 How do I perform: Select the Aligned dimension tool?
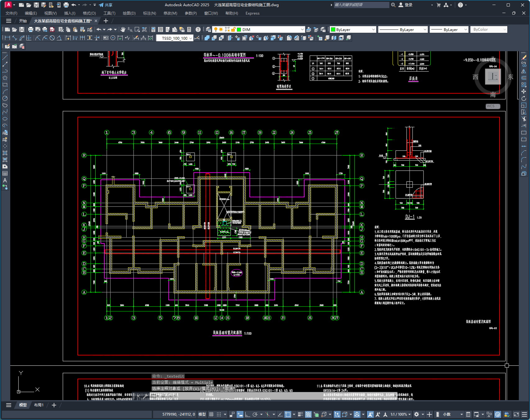(15, 38)
